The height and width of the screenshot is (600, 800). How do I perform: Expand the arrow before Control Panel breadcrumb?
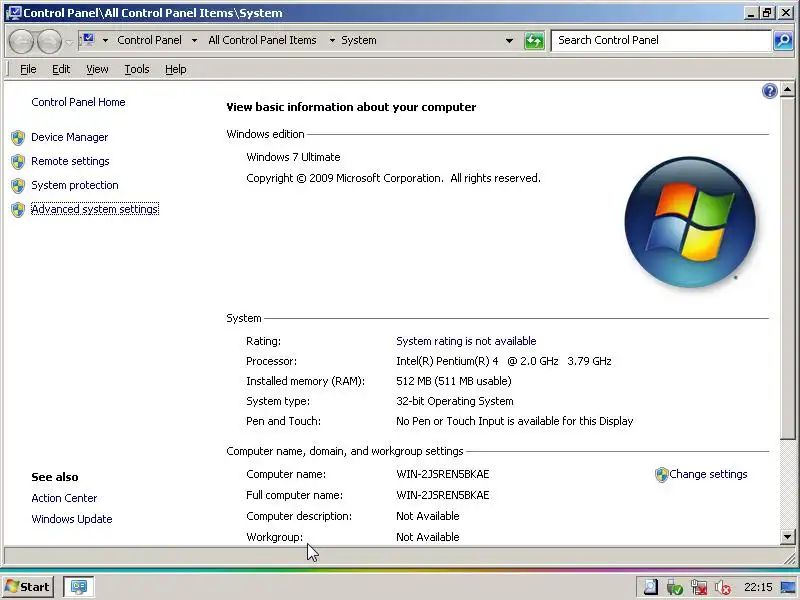pyautogui.click(x=105, y=40)
